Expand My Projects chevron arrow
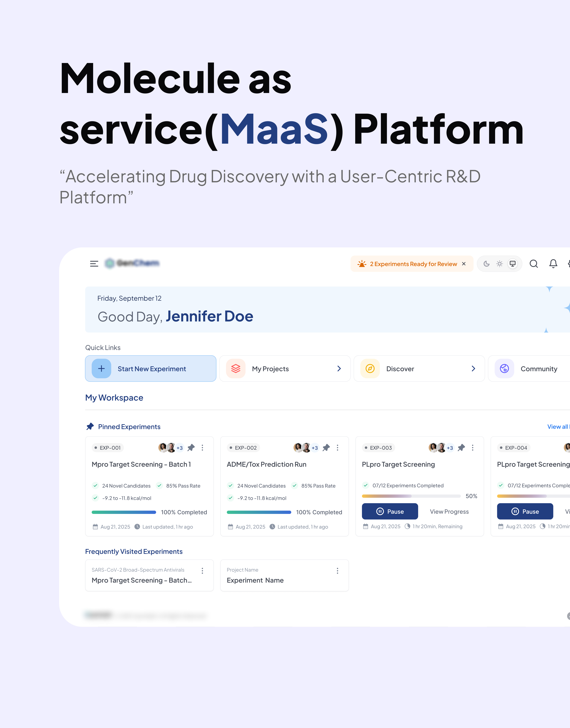Screen dimensions: 570x728 point(339,369)
